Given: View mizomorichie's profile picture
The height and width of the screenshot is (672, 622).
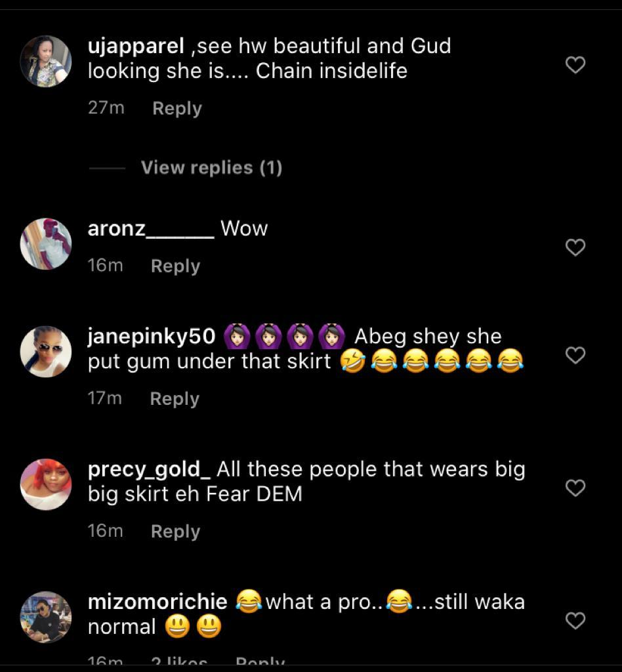Looking at the screenshot, I should click(x=45, y=617).
